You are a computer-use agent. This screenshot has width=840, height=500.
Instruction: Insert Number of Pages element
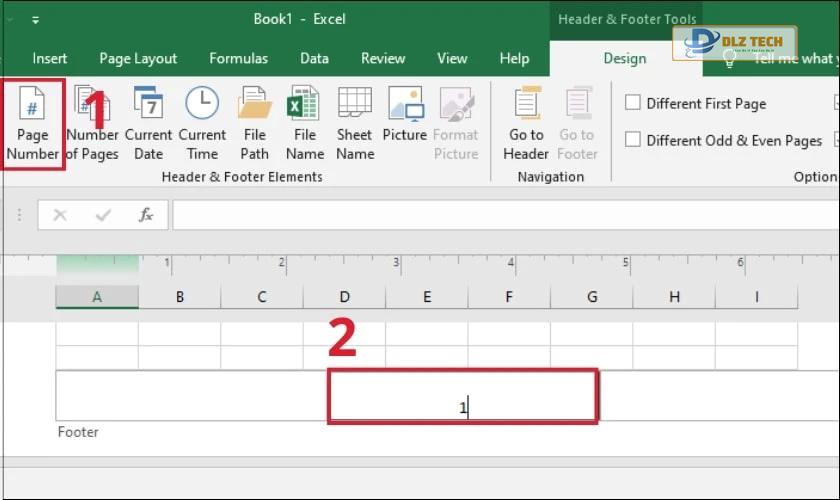[92, 124]
